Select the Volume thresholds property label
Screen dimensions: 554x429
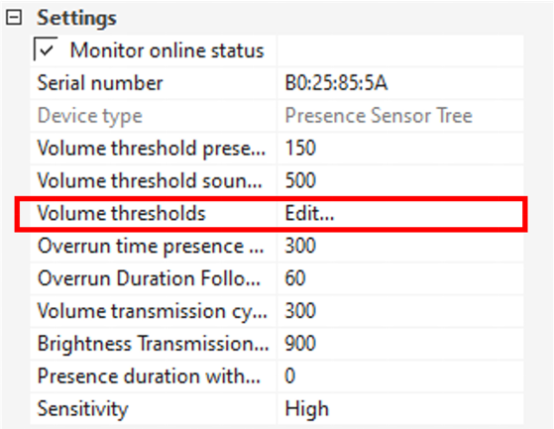tap(122, 213)
